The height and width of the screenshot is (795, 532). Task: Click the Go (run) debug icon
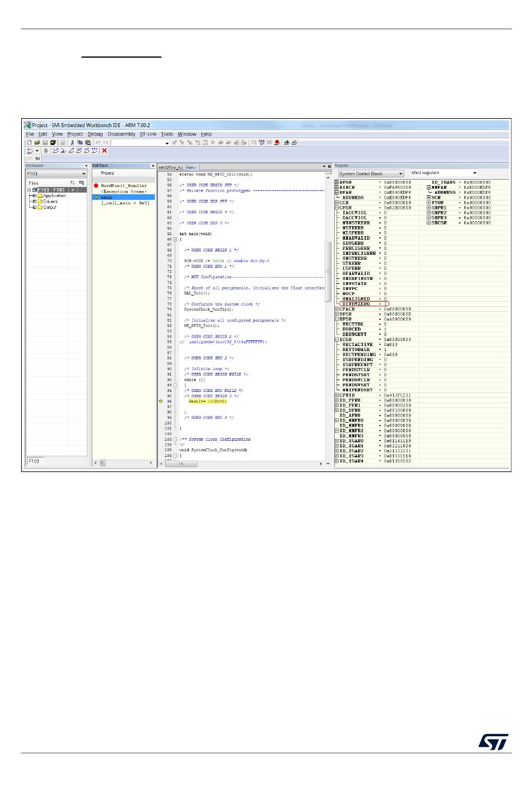point(95,151)
